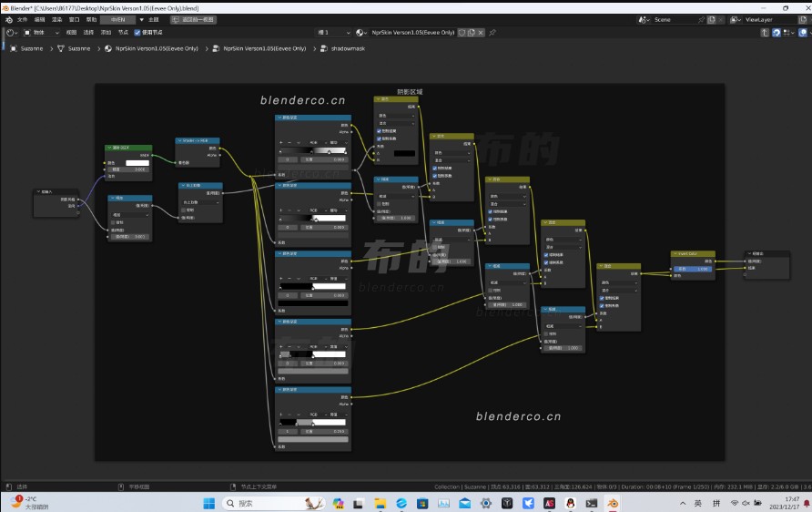The width and height of the screenshot is (812, 512).
Task: Click the weather widget showing -2°C
Action: tap(30, 503)
